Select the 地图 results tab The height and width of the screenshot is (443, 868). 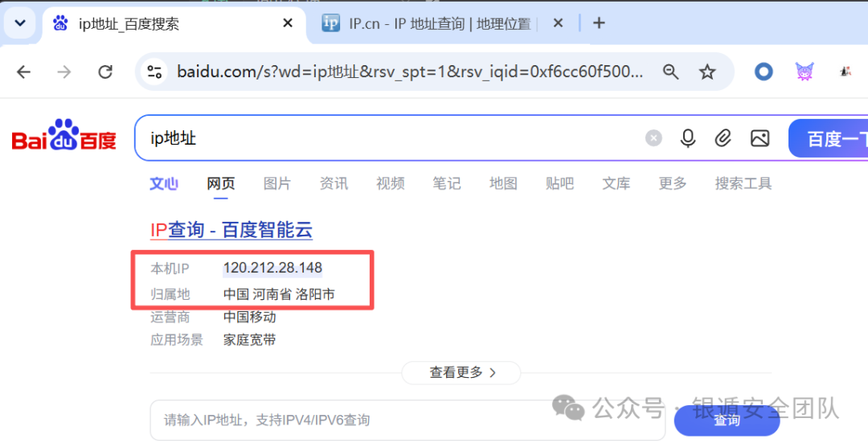pos(503,183)
